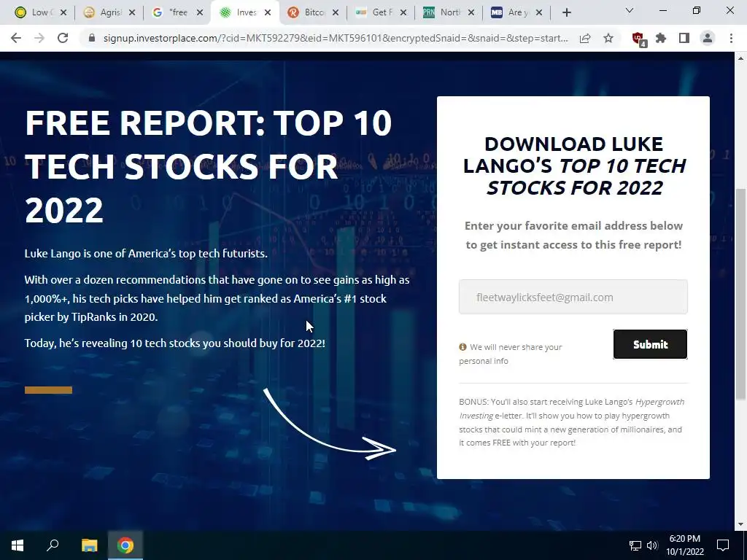Open uBlock Origin extension icon

pos(638,39)
